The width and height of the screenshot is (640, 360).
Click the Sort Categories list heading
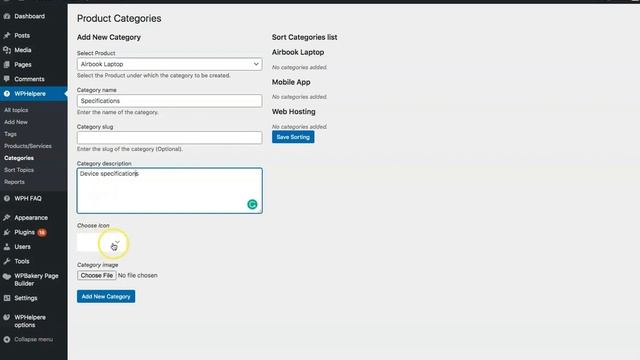point(304,37)
